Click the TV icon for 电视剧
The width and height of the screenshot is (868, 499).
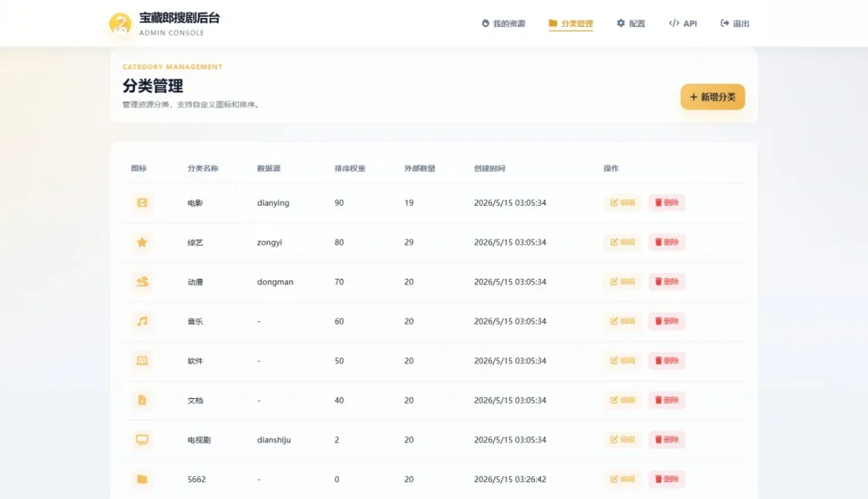pos(142,440)
